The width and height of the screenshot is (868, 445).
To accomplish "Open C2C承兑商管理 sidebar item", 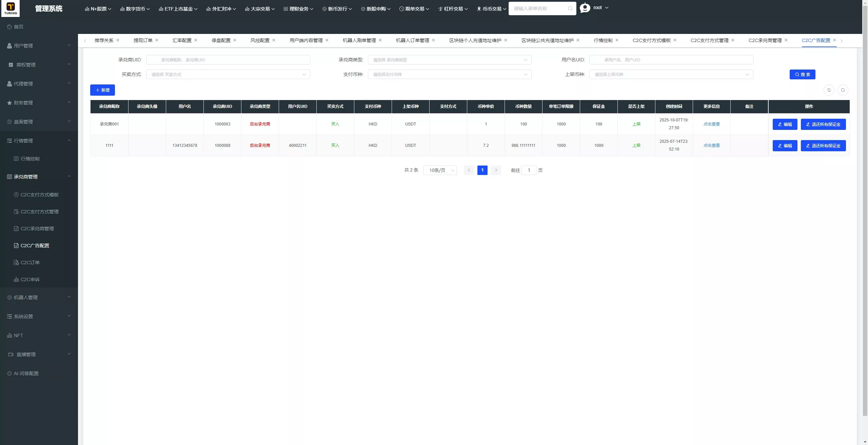I will (39, 229).
